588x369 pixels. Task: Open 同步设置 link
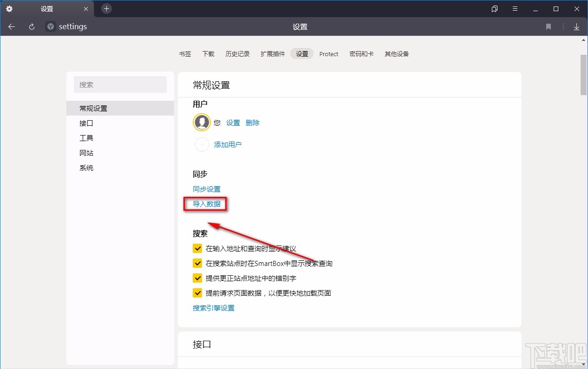click(206, 189)
